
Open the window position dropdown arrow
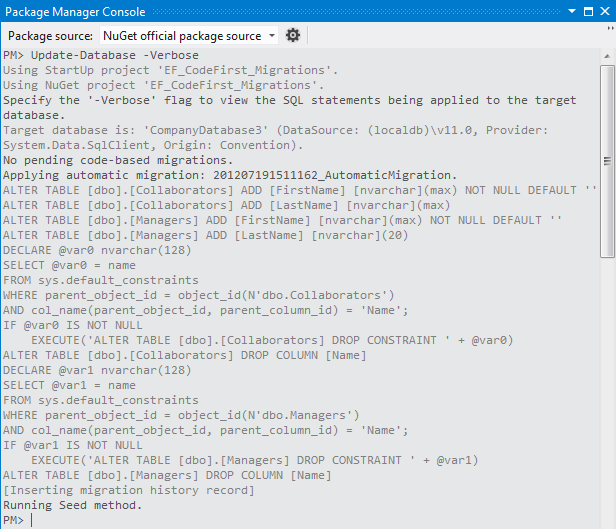pos(571,11)
